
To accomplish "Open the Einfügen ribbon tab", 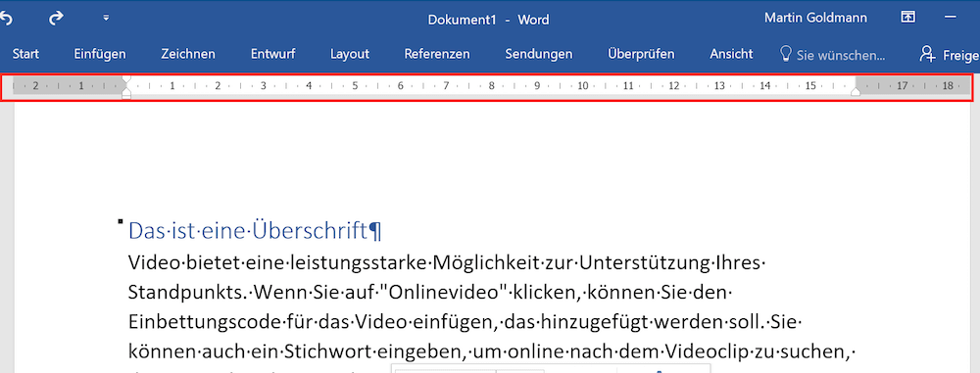I will pyautogui.click(x=100, y=55).
